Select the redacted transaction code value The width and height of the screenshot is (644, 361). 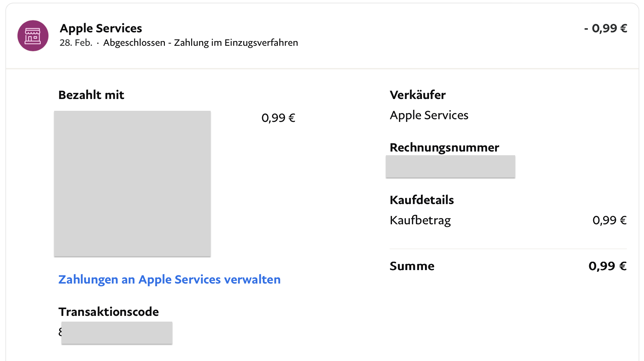(x=116, y=333)
